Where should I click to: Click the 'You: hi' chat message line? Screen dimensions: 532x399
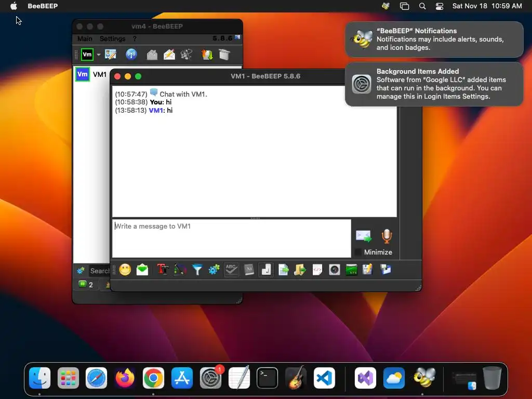pos(143,102)
